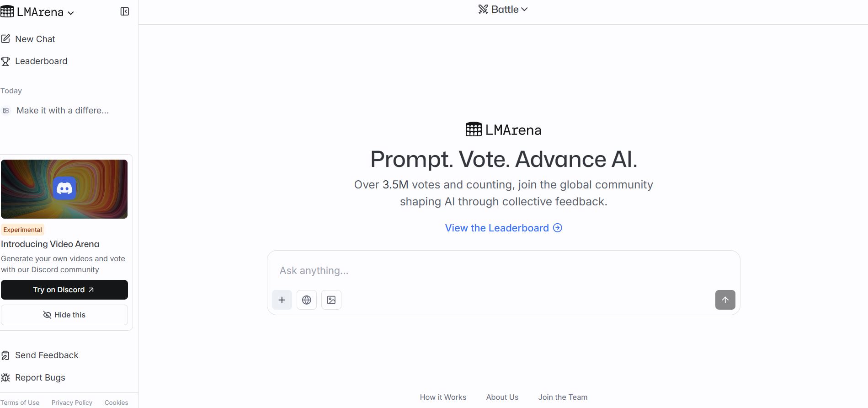Click the About Us footer link
This screenshot has height=408, width=868.
pos(502,397)
